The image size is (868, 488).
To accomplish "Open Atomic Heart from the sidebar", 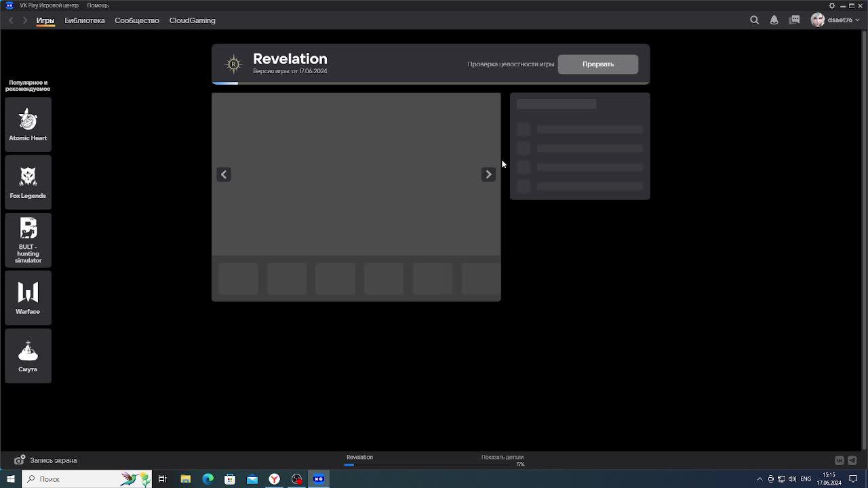I will pyautogui.click(x=28, y=124).
